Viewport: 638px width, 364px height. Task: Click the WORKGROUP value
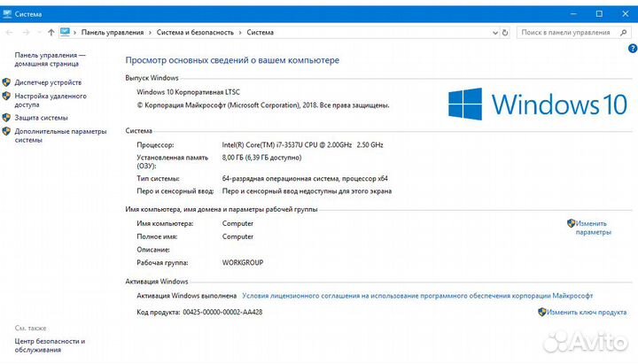[x=243, y=263]
